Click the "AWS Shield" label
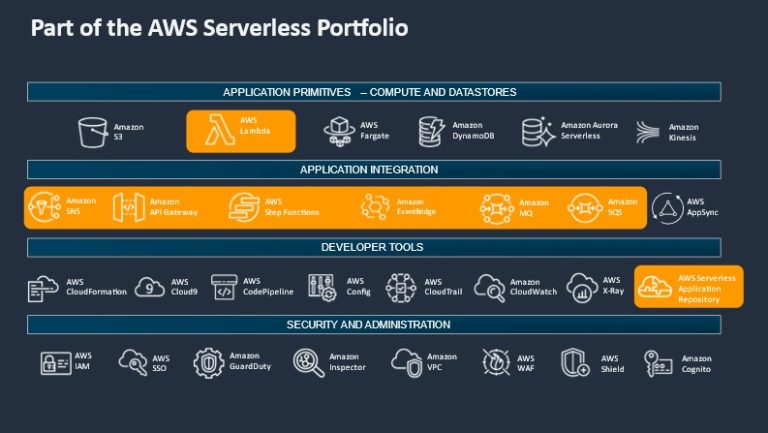Image resolution: width=768 pixels, height=433 pixels. (612, 363)
